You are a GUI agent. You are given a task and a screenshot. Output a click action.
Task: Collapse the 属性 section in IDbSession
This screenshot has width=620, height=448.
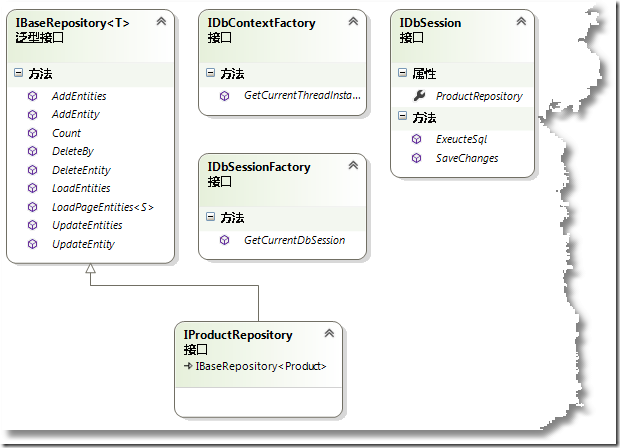[x=402, y=74]
